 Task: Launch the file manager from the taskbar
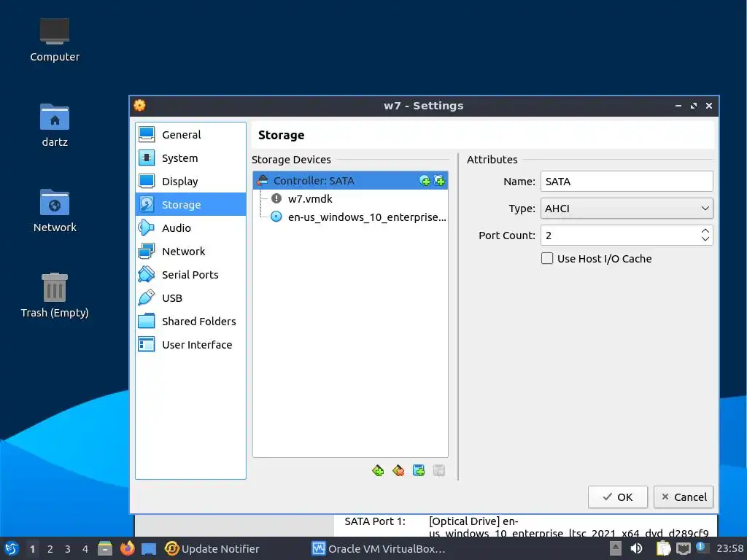coord(105,549)
